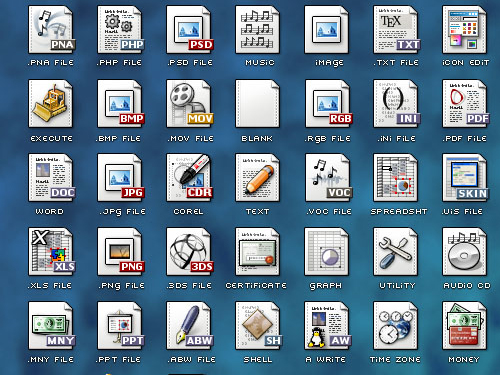
Task: Open the .UIS file SKIN icon
Action: (x=466, y=177)
